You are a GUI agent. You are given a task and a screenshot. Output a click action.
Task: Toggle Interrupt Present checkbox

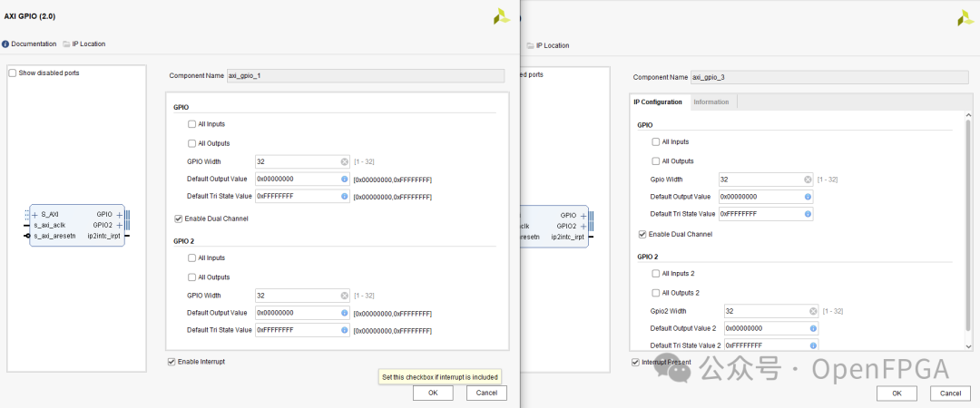(635, 362)
